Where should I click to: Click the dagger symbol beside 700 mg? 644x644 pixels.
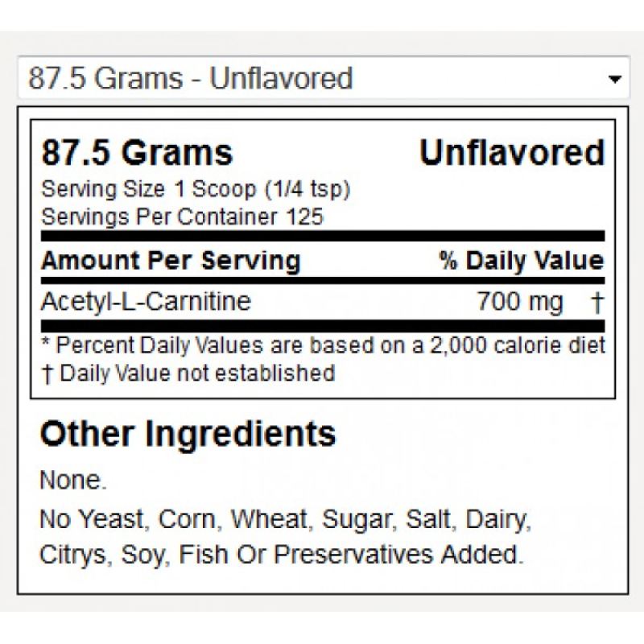click(x=597, y=303)
